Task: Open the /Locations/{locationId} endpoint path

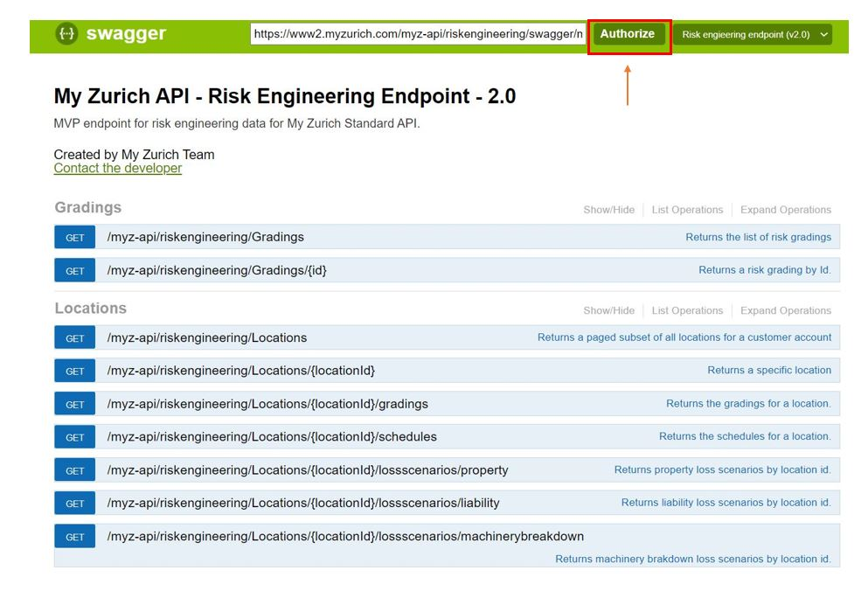Action: click(241, 371)
